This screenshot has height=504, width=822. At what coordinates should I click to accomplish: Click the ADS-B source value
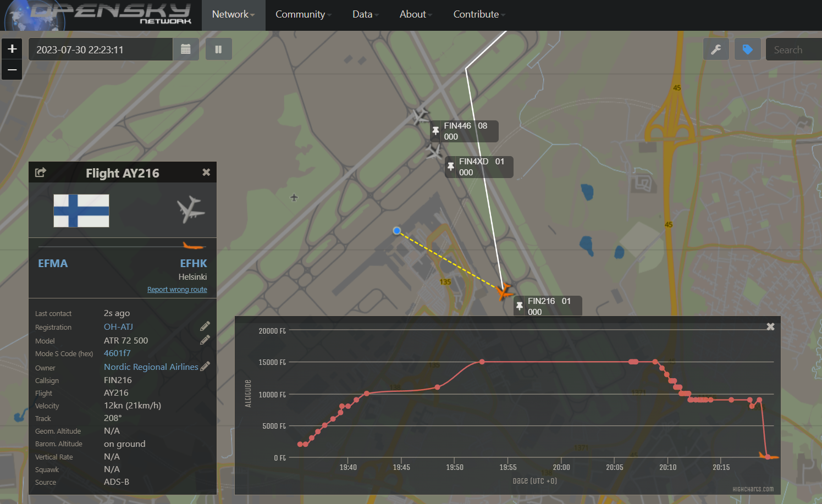point(117,482)
